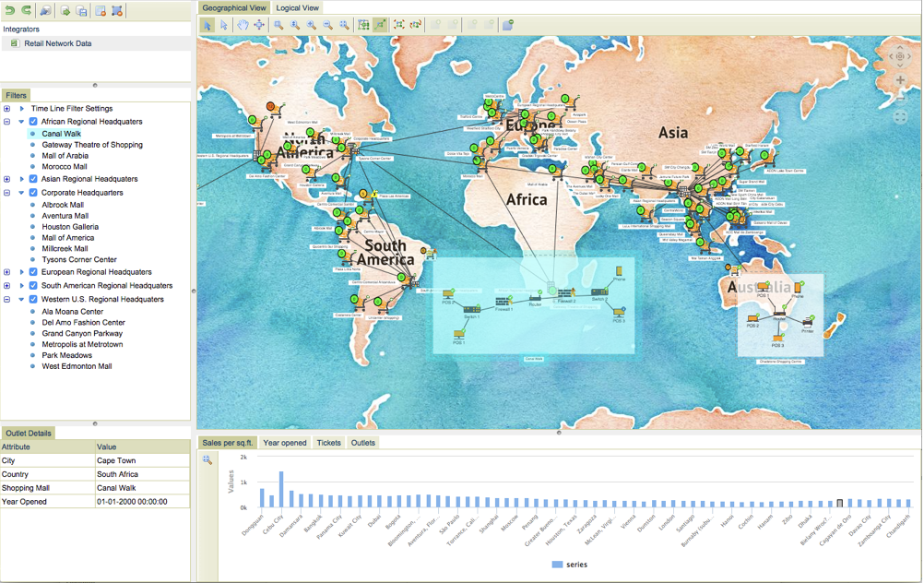This screenshot has width=924, height=583.
Task: Click the green graph layout icon
Action: 363,25
